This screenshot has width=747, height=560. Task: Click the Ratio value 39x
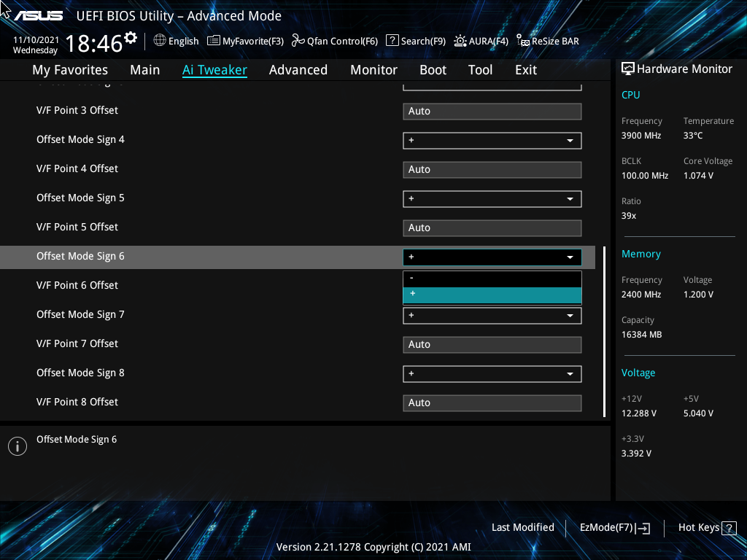[x=629, y=216]
